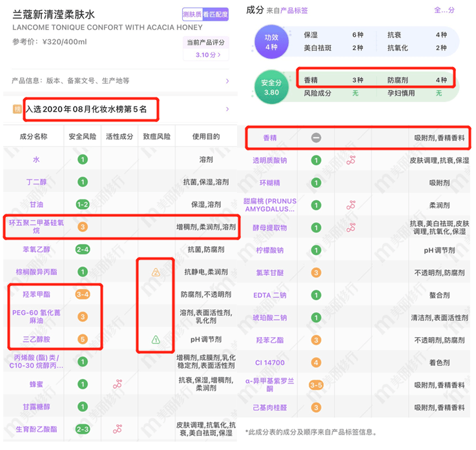Tap safety badge 1 for 环糊精
Viewport: 476px width, 450px height.
click(x=316, y=183)
